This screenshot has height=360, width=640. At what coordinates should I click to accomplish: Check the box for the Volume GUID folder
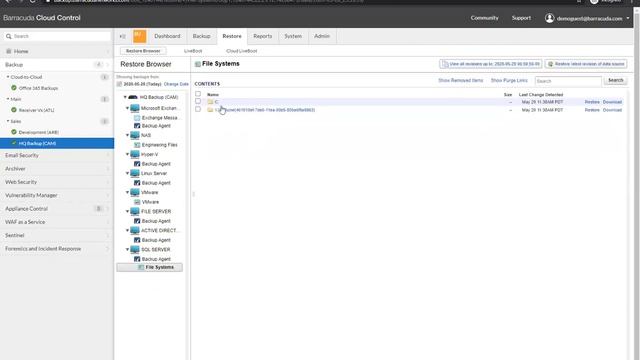(x=198, y=109)
